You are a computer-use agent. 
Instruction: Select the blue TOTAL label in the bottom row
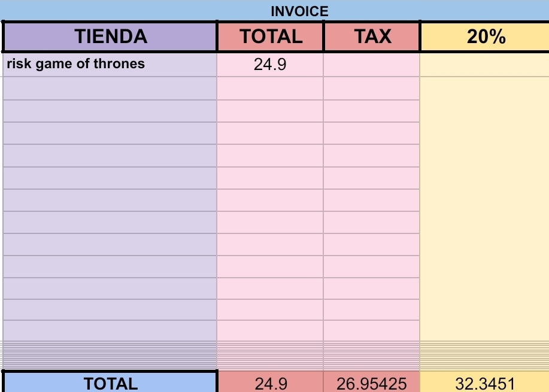click(110, 383)
